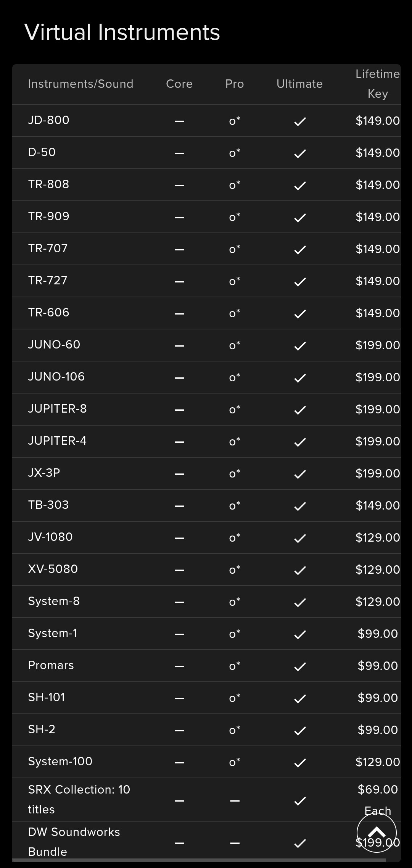Click the Ultimate checkmark in TB-303 row
412x868 pixels.
click(x=300, y=506)
